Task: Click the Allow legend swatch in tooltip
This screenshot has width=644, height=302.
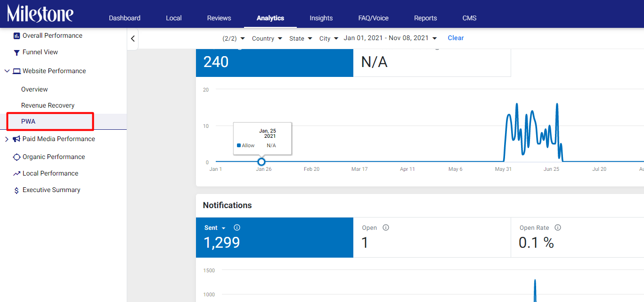Action: coord(239,145)
